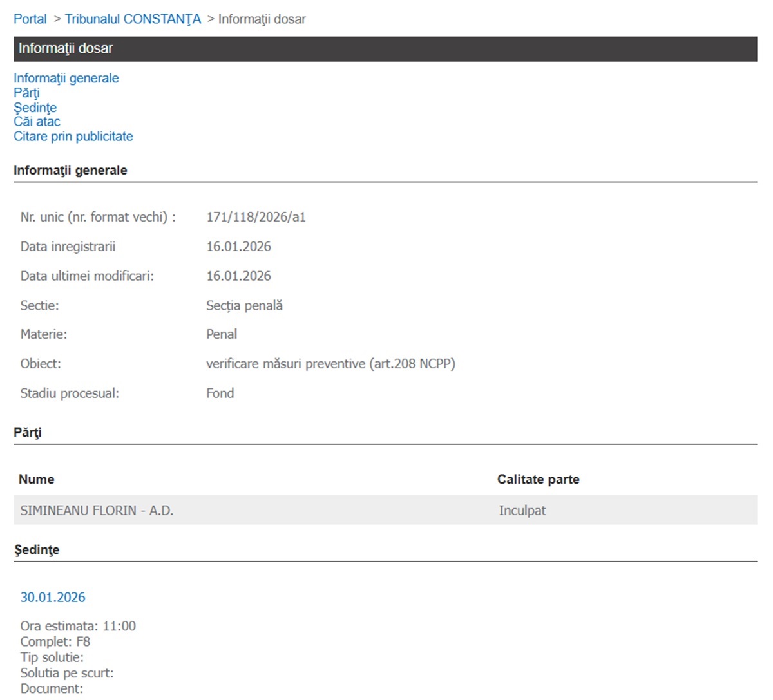Click the Tip solutie line

click(52, 657)
